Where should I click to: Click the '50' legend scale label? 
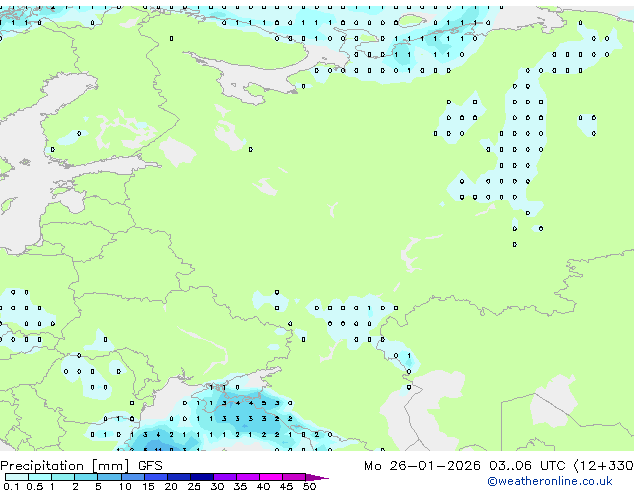[309, 486]
